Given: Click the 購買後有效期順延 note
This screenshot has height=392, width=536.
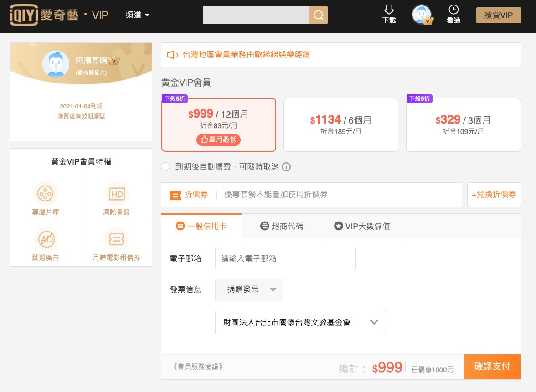Looking at the screenshot, I should click(x=81, y=116).
